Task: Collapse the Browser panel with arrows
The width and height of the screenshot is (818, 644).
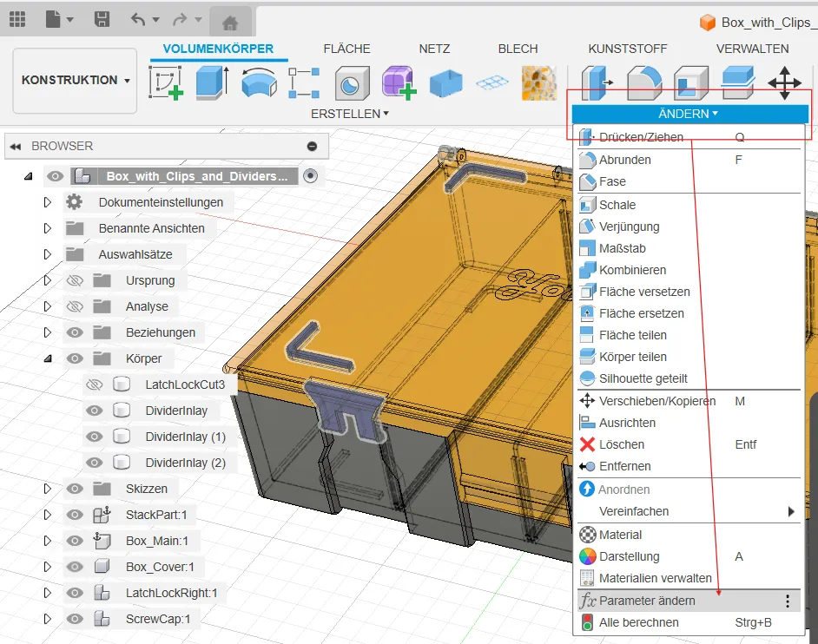Action: (x=16, y=147)
